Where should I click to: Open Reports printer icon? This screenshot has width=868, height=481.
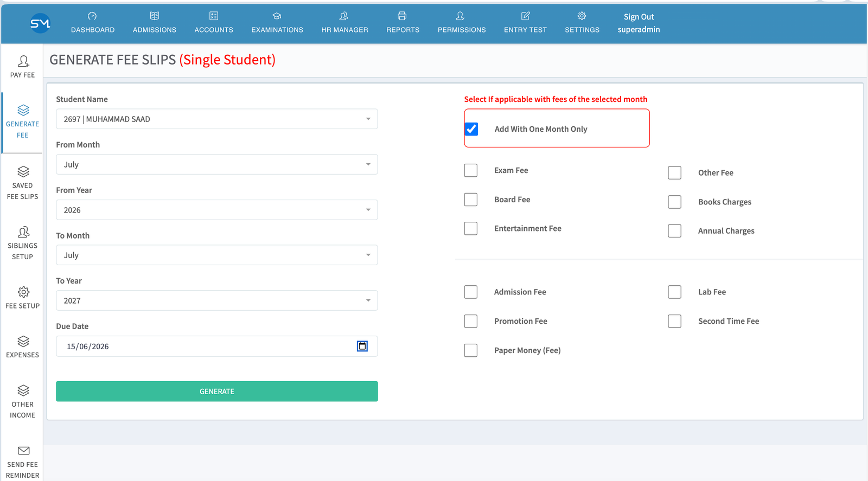pos(402,16)
